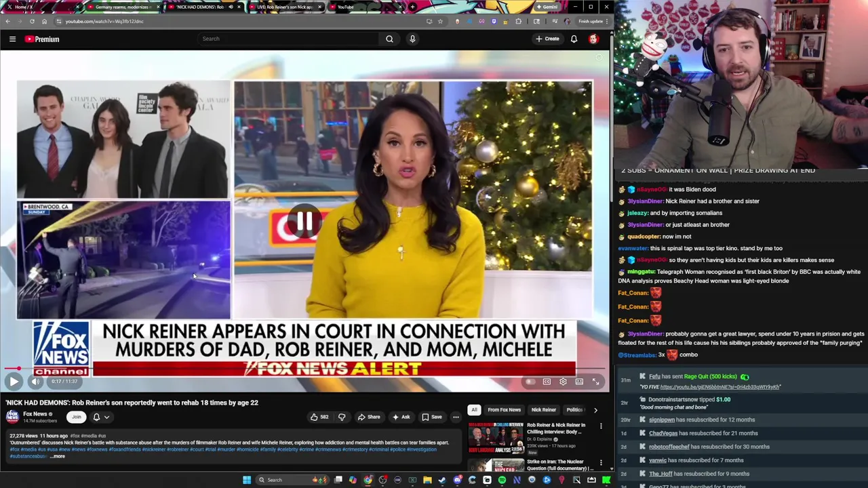Open the browser home page button
Screen dimensions: 868x488
pos(44,21)
